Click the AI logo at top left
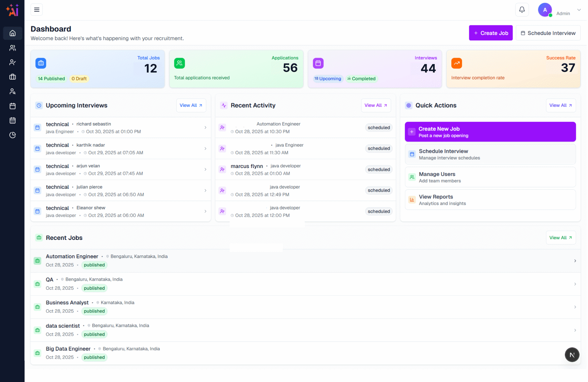Screen dimensions: 588x382 12,10
